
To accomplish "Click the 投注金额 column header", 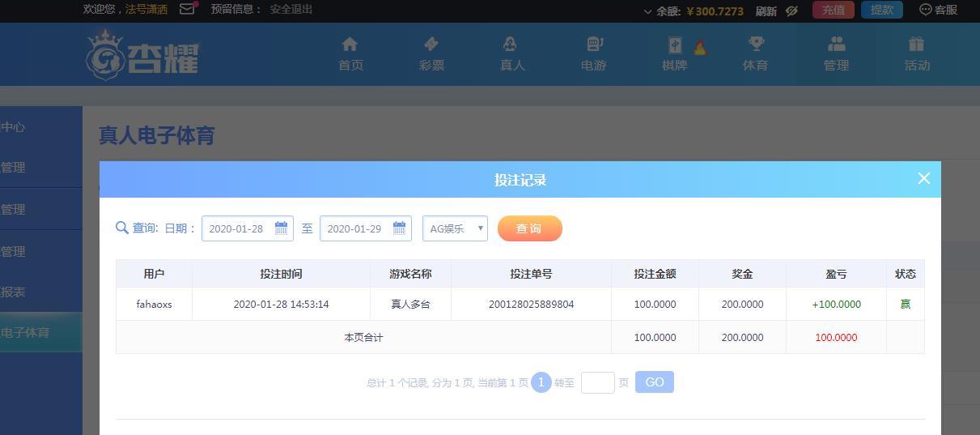I will [655, 274].
